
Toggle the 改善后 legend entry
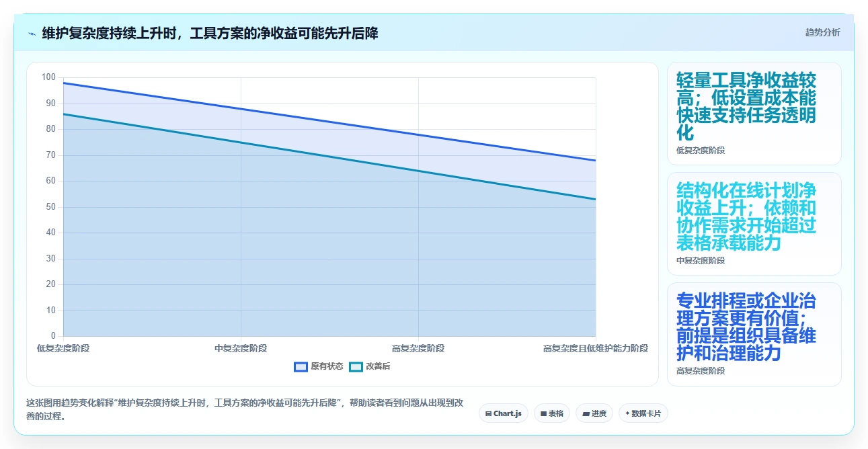(x=370, y=366)
